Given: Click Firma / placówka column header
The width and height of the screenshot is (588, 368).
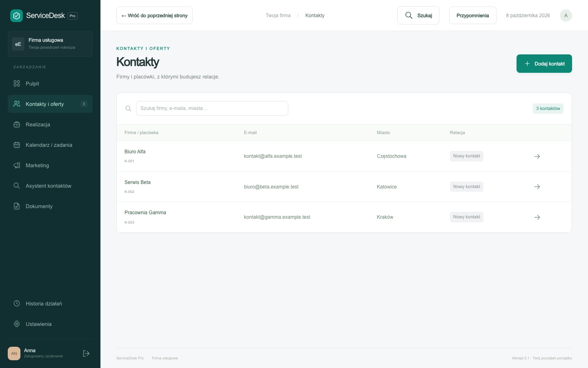Looking at the screenshot, I should tap(141, 132).
